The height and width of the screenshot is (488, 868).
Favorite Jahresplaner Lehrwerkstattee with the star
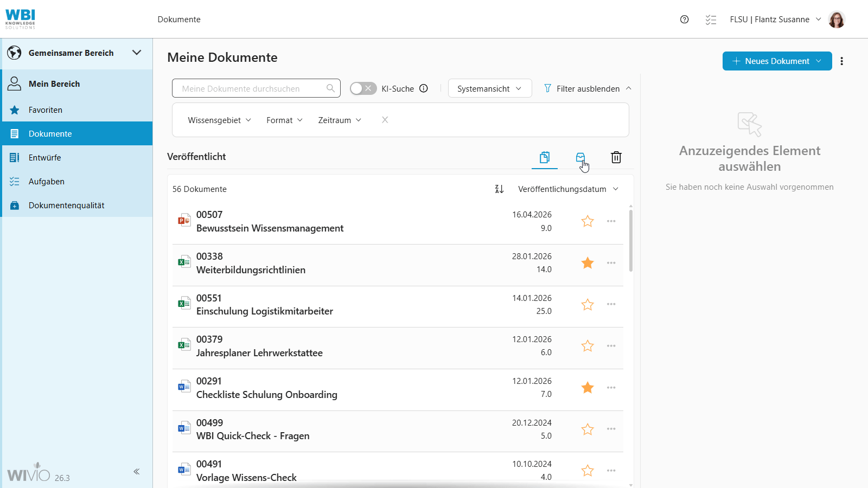(588, 346)
